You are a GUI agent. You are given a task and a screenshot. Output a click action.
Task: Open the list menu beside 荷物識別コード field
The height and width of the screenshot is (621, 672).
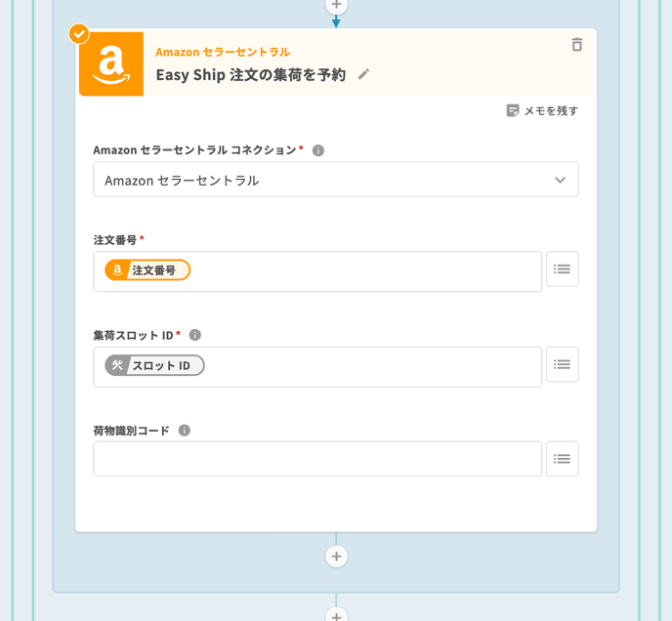click(x=562, y=459)
